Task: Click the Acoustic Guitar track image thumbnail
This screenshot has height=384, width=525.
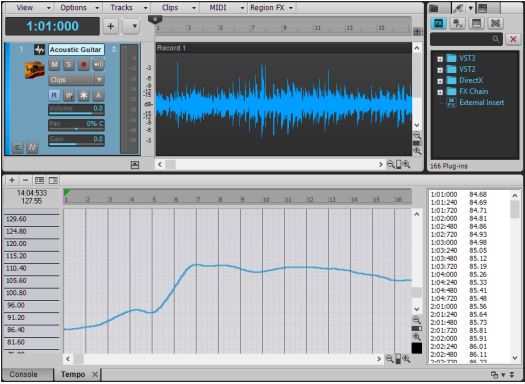Action: 35,70
